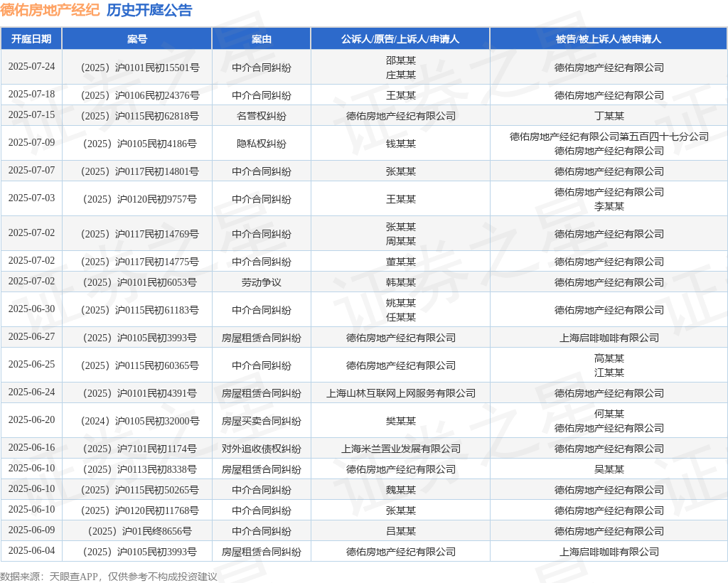Click plaintiff 钱某某
Screen dimensions: 728x583
tap(401, 144)
